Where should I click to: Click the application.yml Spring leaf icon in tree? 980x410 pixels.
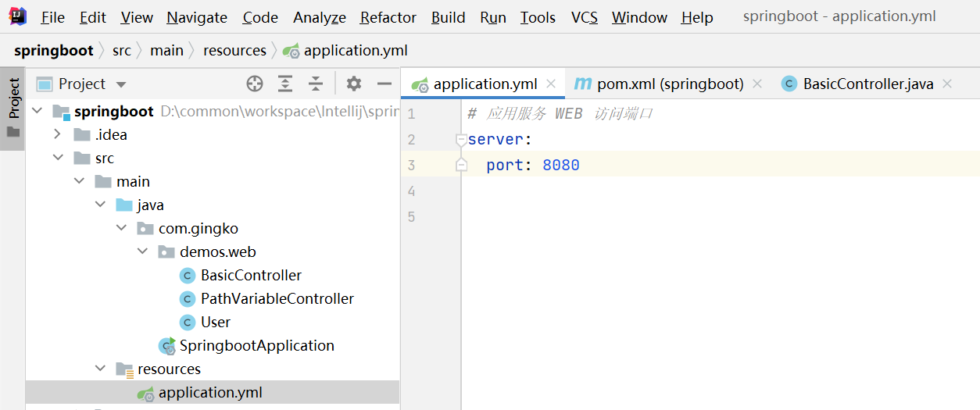pyautogui.click(x=145, y=393)
